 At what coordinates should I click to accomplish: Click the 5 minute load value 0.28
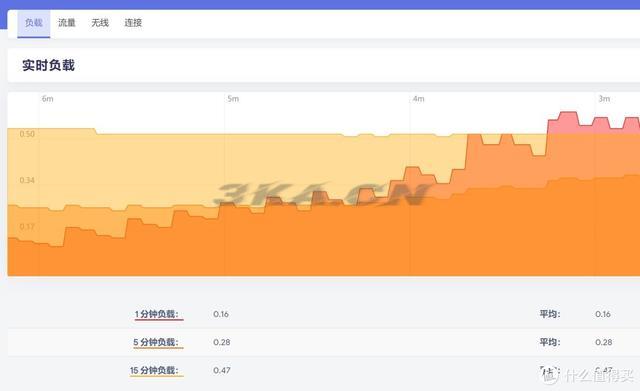pyautogui.click(x=222, y=342)
